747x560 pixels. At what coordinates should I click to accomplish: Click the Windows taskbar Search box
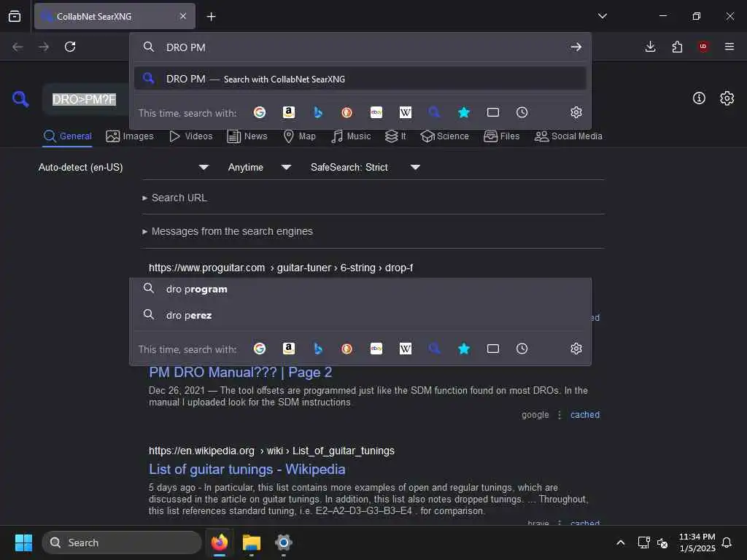pyautogui.click(x=122, y=542)
